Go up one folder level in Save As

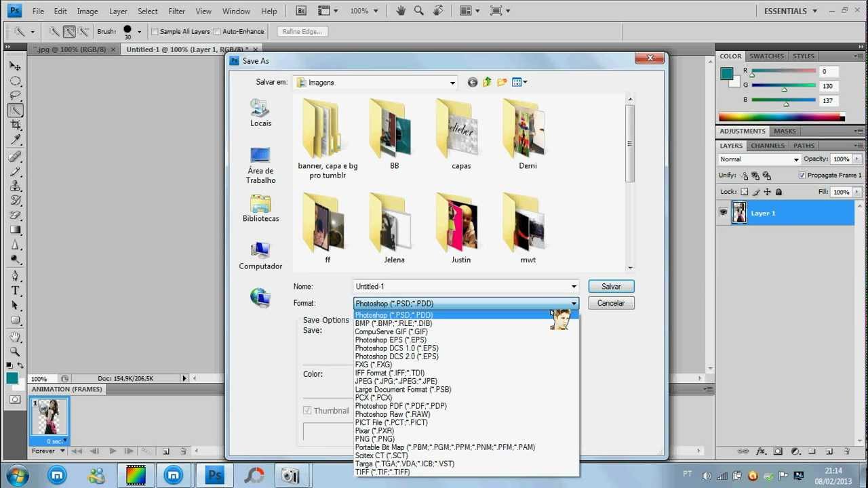(487, 82)
